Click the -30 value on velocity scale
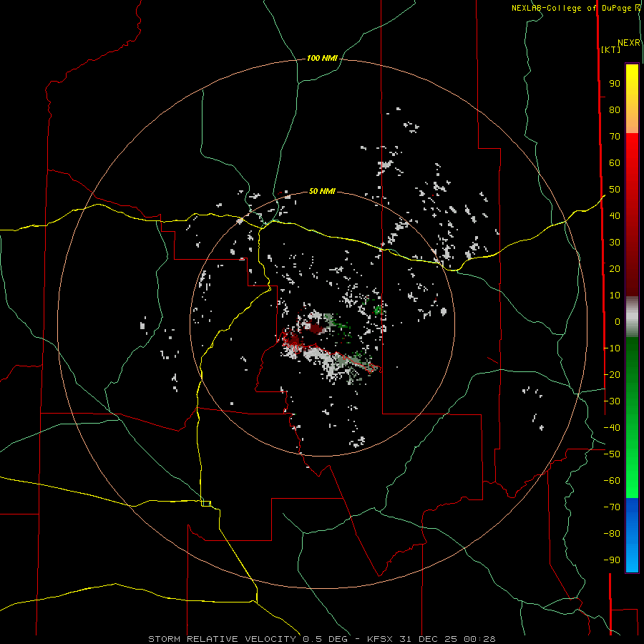 click(612, 401)
